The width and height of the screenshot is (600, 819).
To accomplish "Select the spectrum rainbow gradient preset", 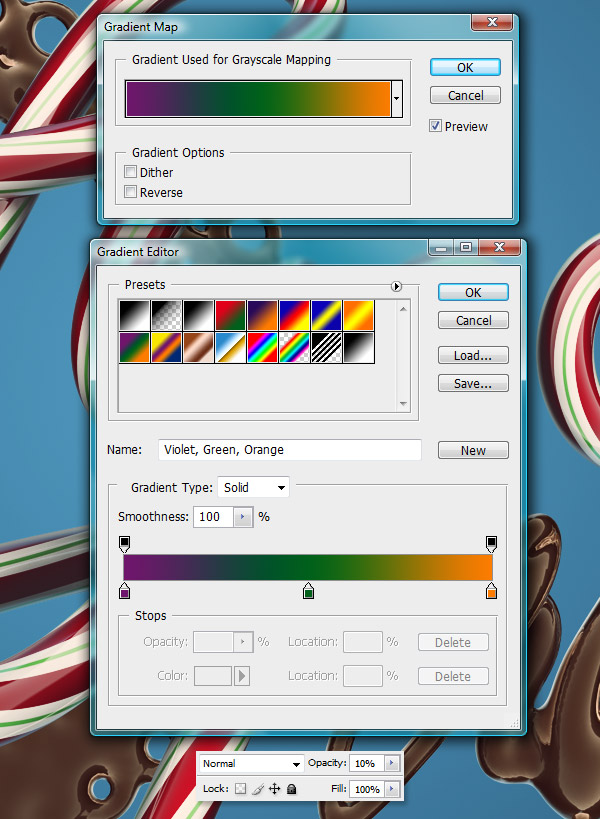I will (262, 347).
